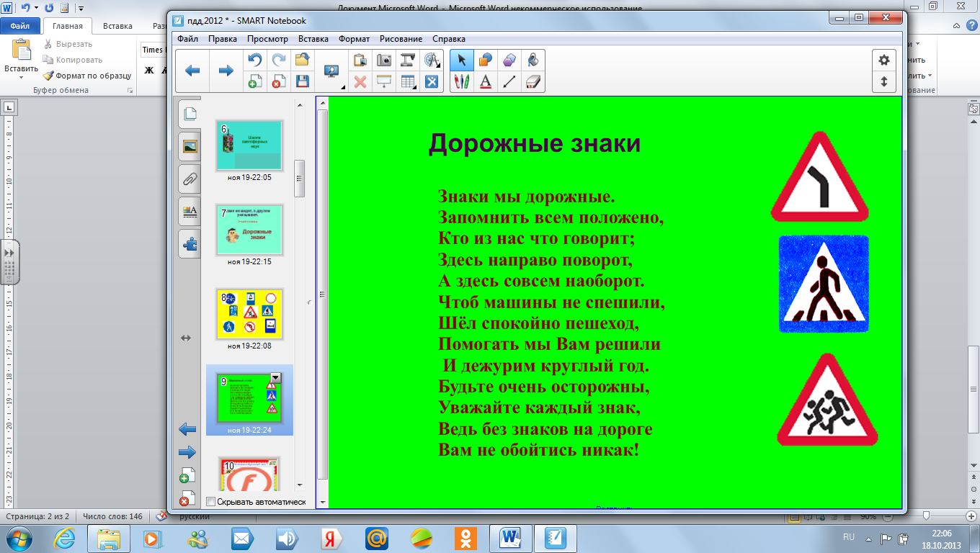Open the Add-ons puzzle tab
Viewport: 980px width, 553px height.
click(x=190, y=244)
